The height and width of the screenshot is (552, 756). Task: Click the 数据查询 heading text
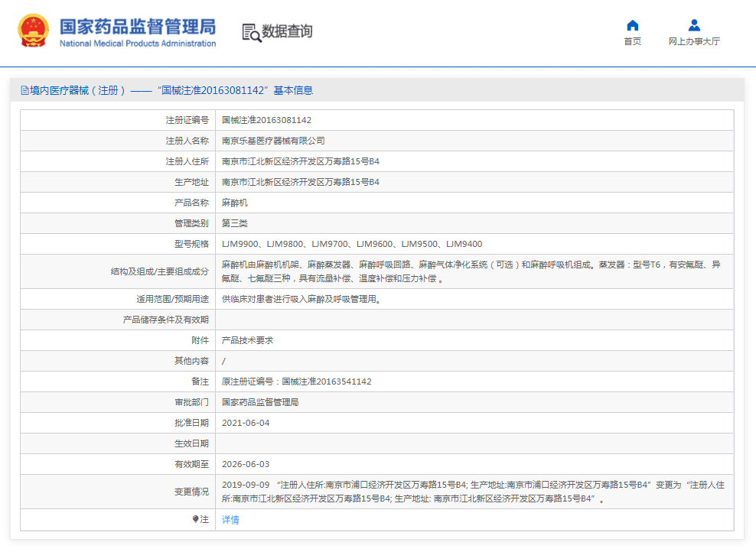coord(287,32)
